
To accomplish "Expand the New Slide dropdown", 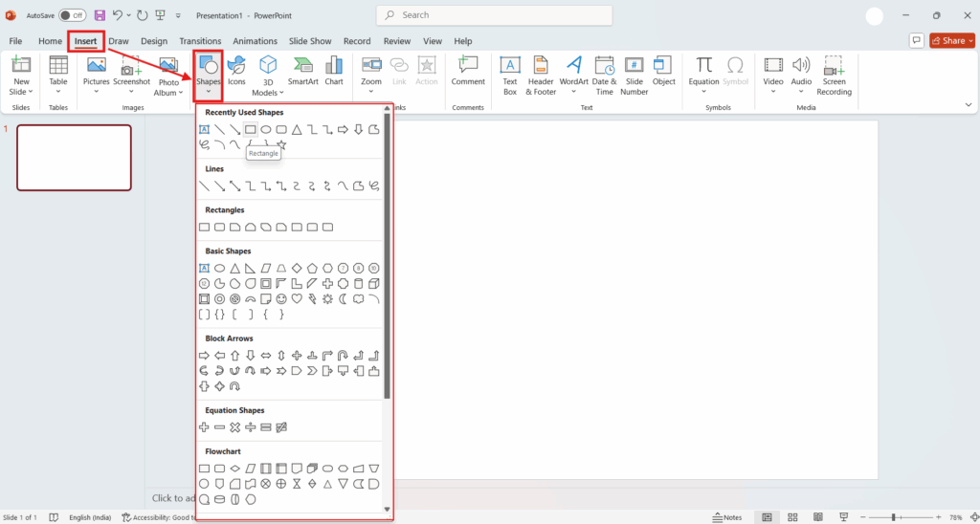I will (21, 92).
